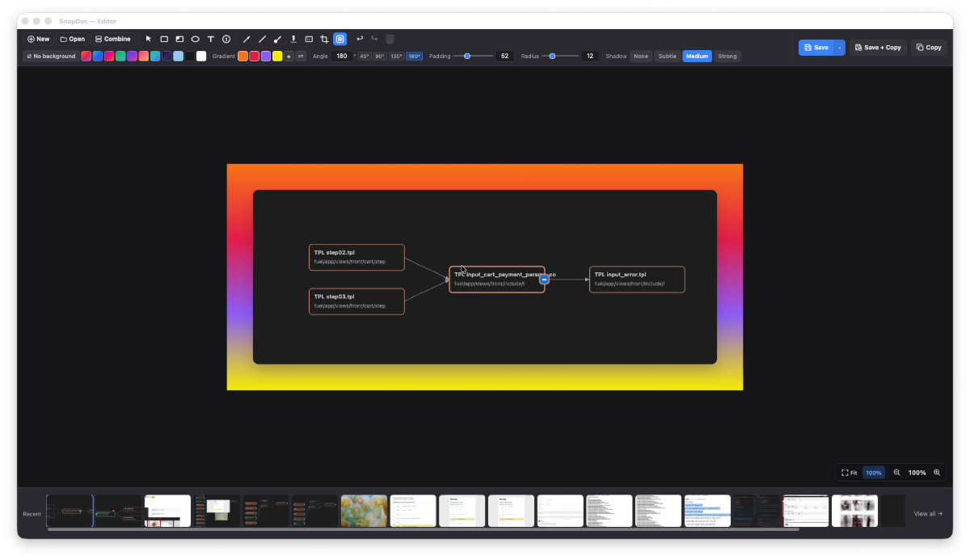Screen dimensions: 970x560
Task: Set shadow to Subtle
Action: 667,56
